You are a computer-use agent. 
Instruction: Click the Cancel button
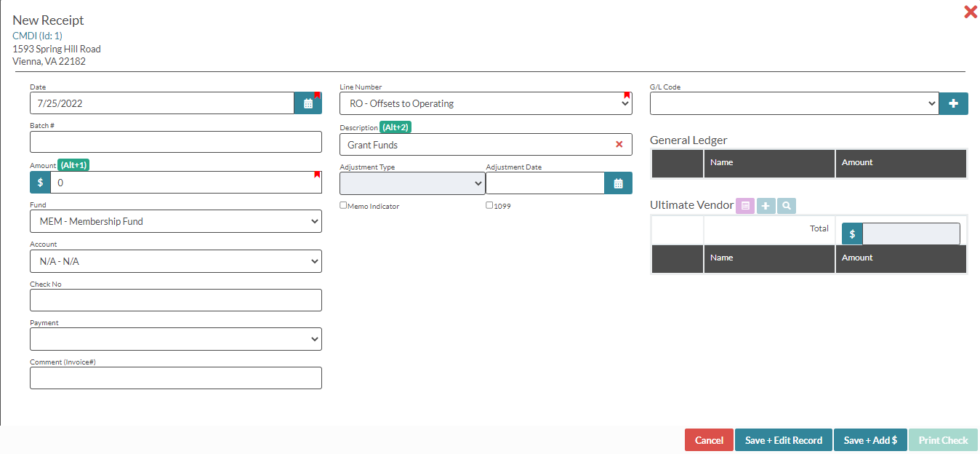[709, 440]
